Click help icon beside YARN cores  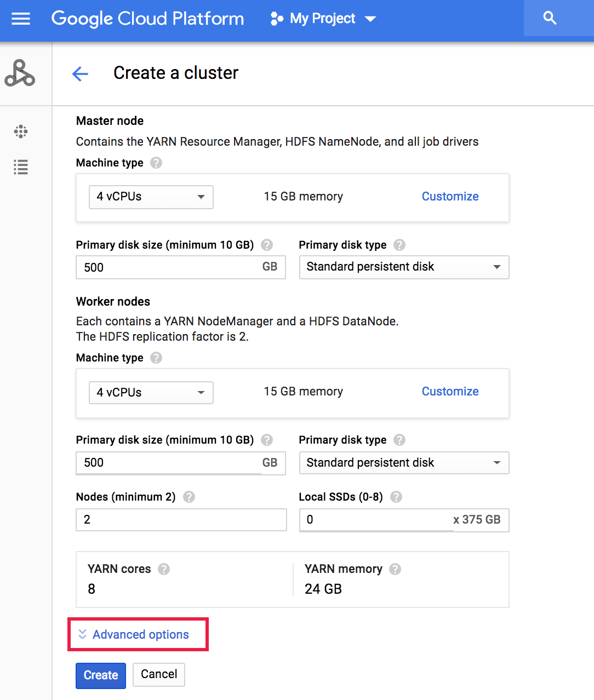click(x=164, y=569)
